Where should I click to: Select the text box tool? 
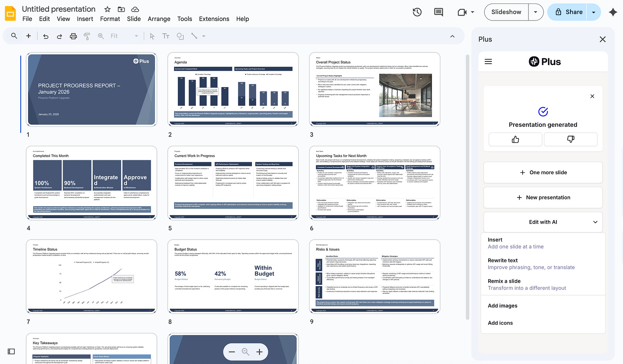[x=166, y=36]
